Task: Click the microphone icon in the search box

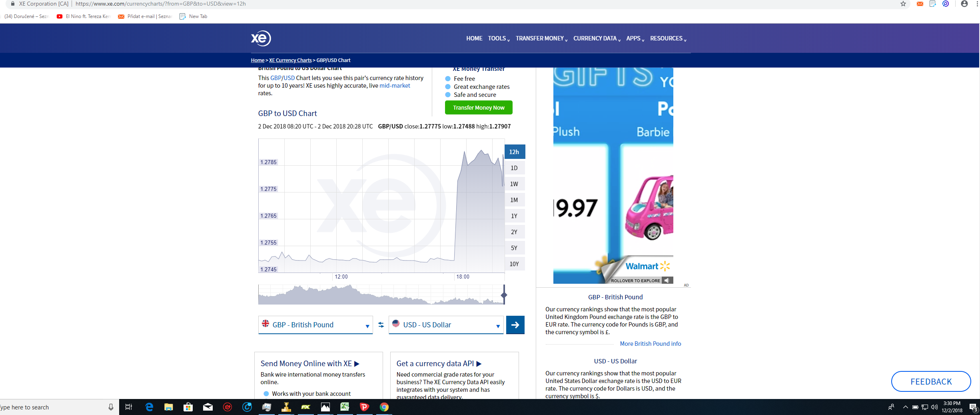Action: pos(111,407)
